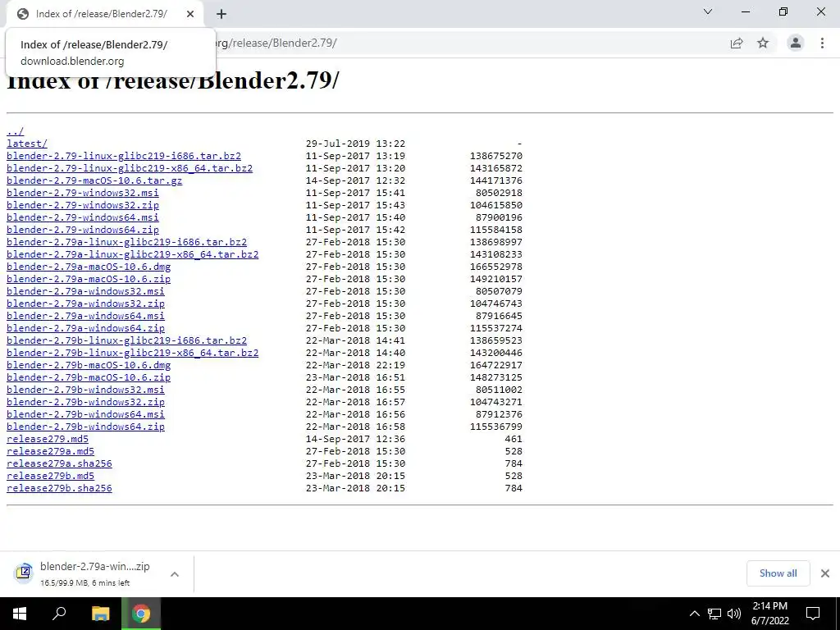Click the downloading blender-2.79a-win....zip item
This screenshot has width=840, height=630.
(x=95, y=573)
